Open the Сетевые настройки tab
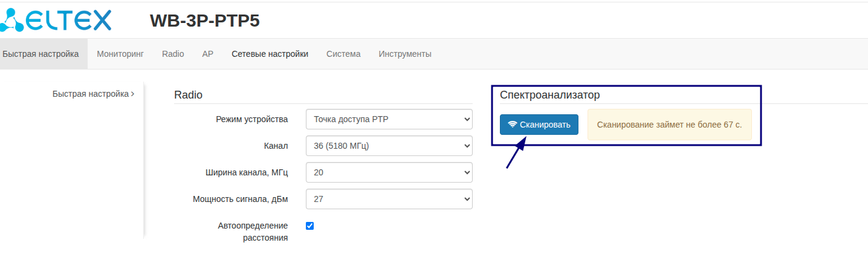Screen dimensions: 868x257 270,54
